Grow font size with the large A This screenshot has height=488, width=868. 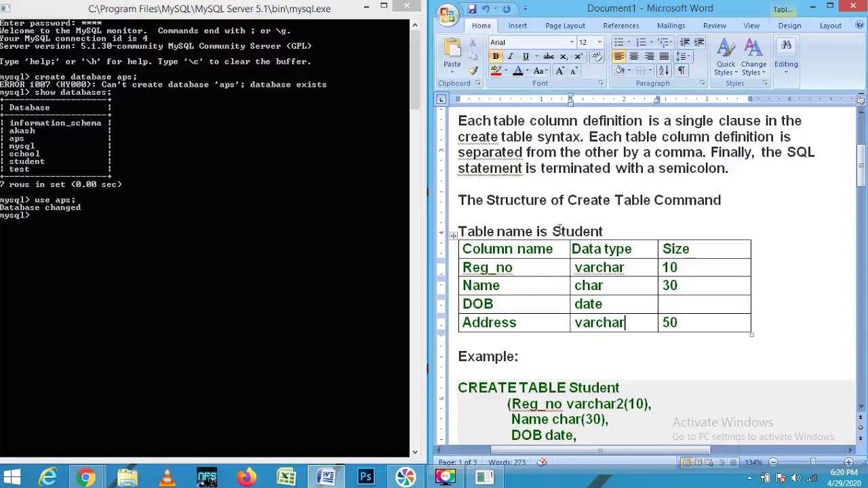tap(559, 70)
